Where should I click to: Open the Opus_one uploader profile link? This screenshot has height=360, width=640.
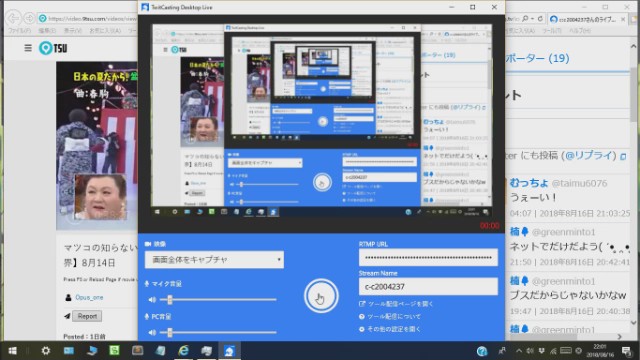tap(89, 298)
